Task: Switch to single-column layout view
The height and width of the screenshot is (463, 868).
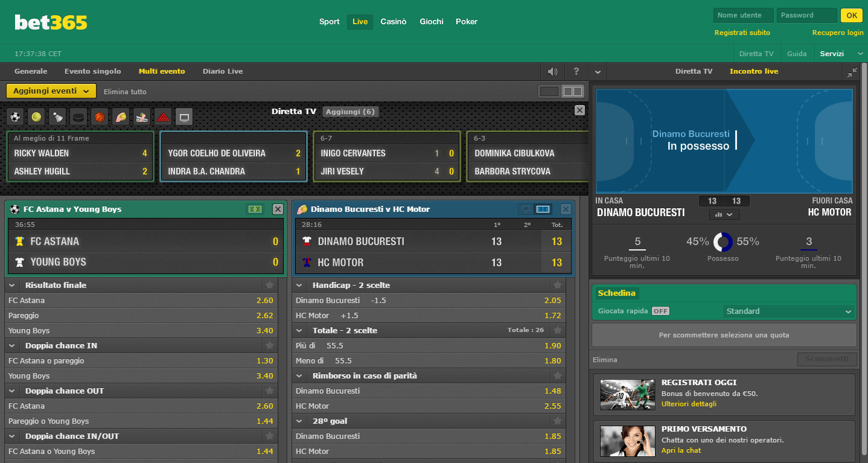Action: pos(549,91)
